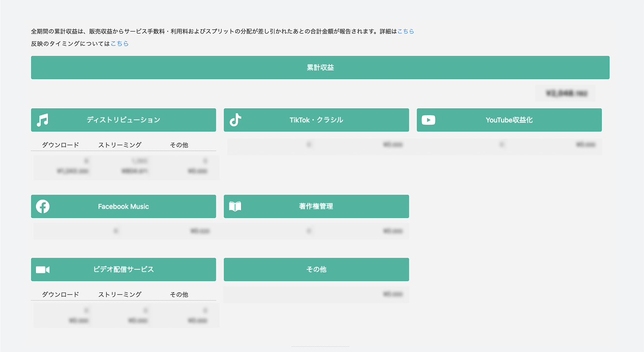Click the blurred amount under 著作権管理
The height and width of the screenshot is (352, 644).
[x=393, y=231]
